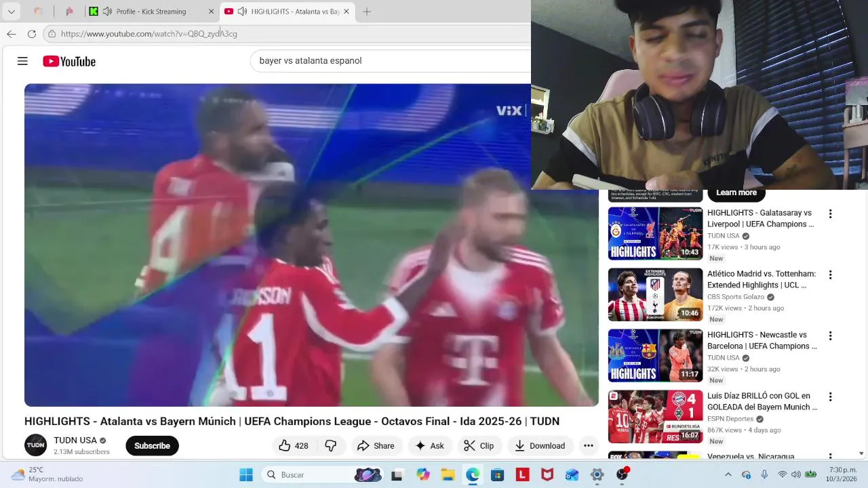Select the HIGHLIGHTS Atalanta vs Bayern tab
Viewport: 868px width, 488px height.
tap(288, 12)
